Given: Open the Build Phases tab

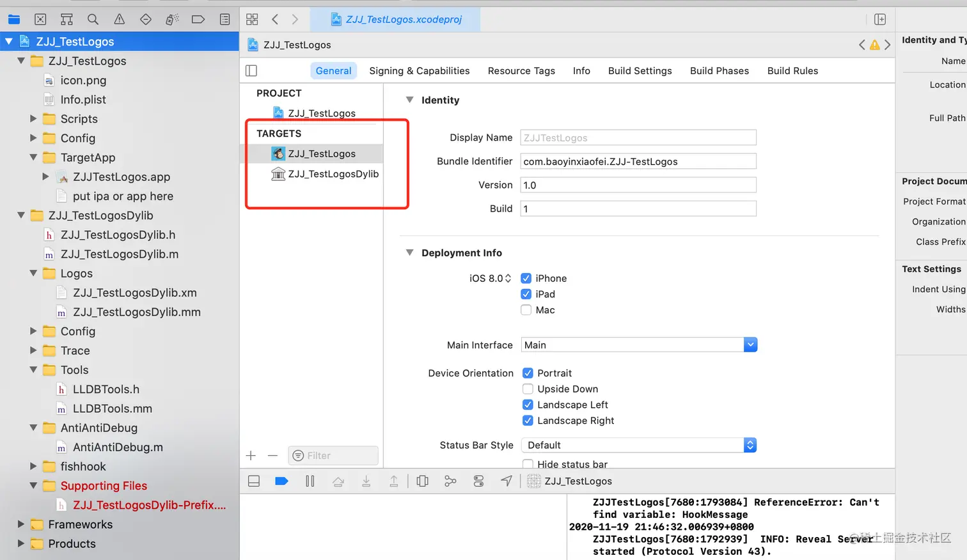Looking at the screenshot, I should click(719, 71).
